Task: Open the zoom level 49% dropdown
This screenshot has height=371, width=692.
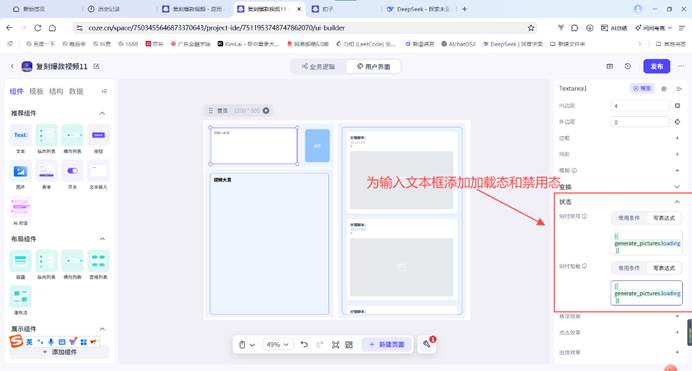Action: coord(278,345)
